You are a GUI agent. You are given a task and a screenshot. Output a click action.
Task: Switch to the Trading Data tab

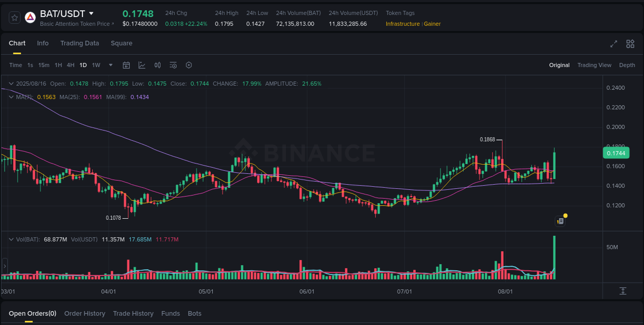click(79, 43)
